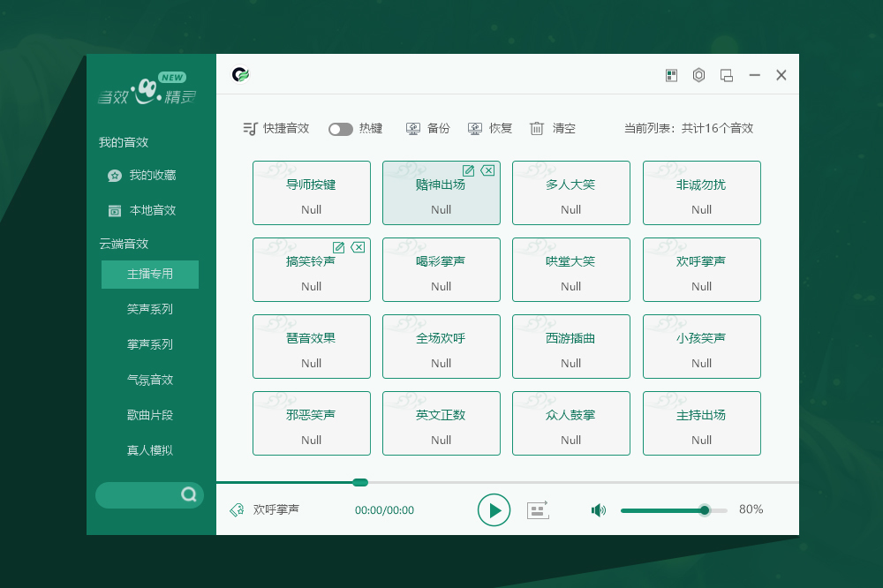Image resolution: width=883 pixels, height=588 pixels.
Task: Select 笑声系列 category in sidebar
Action: [150, 309]
